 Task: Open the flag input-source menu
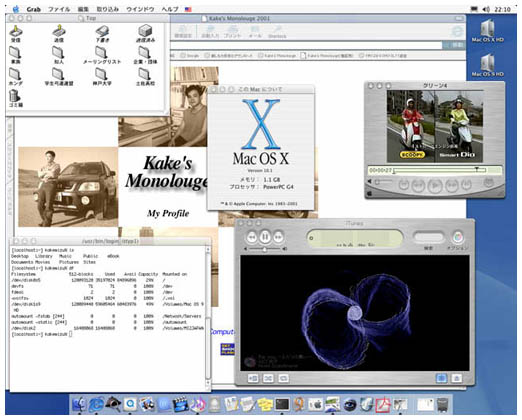click(x=188, y=9)
